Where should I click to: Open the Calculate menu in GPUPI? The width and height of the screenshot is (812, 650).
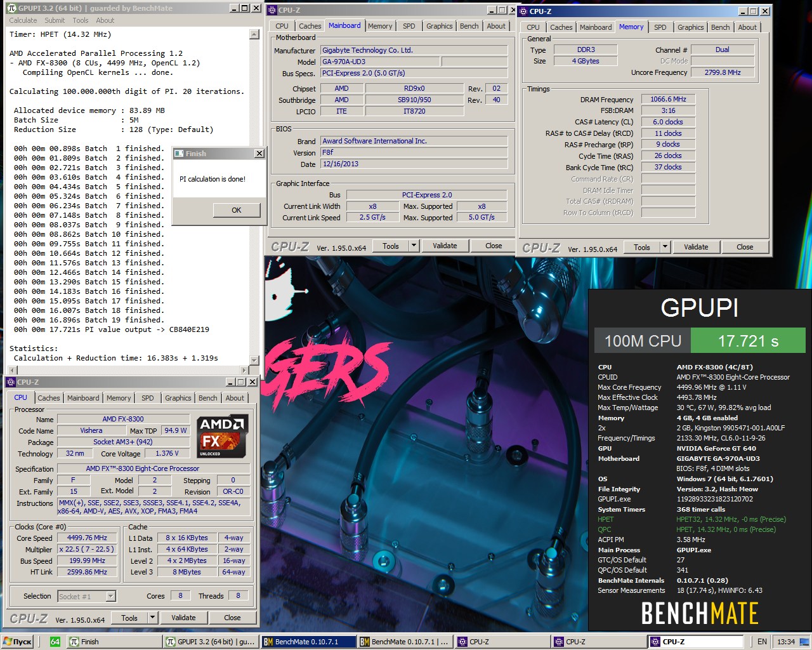[23, 20]
